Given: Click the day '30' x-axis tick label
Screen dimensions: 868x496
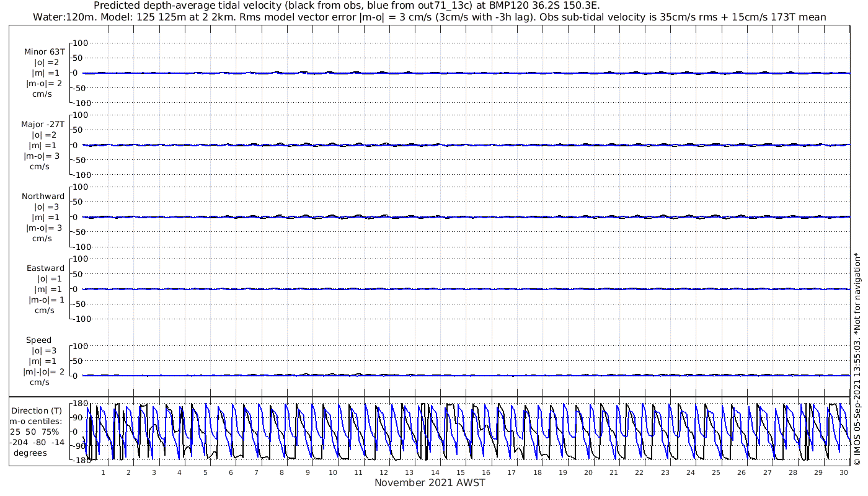Looking at the screenshot, I should (844, 472).
